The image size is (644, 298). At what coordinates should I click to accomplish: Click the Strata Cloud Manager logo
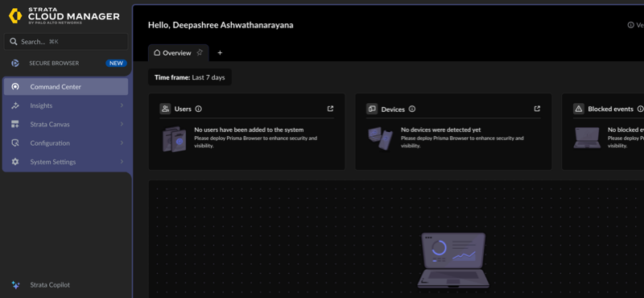[x=64, y=15]
